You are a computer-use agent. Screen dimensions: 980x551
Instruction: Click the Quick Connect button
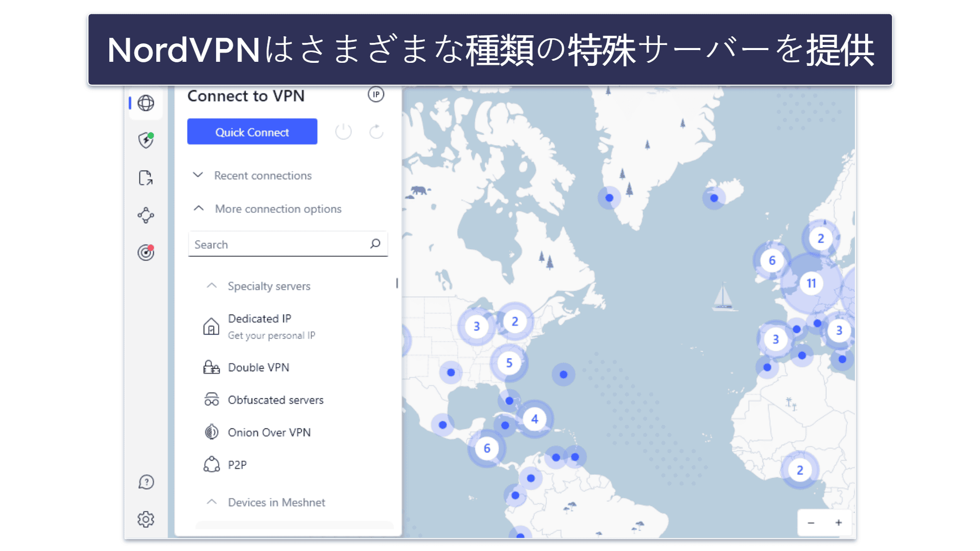252,132
